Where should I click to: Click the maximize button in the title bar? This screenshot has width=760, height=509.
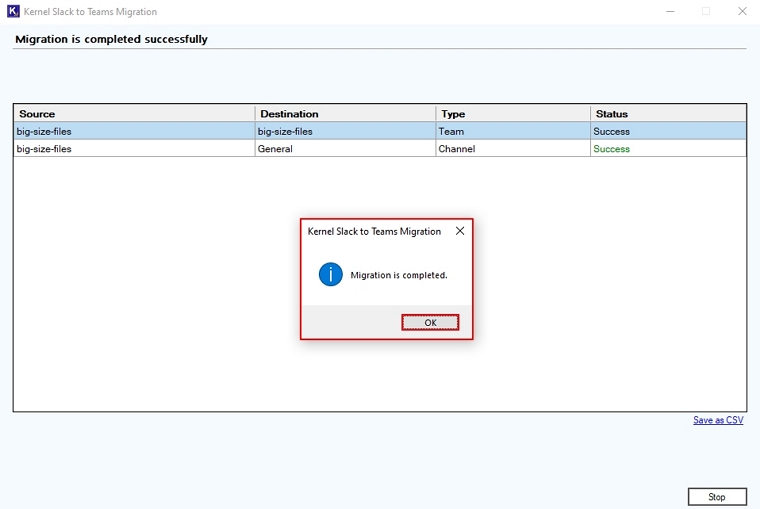pyautogui.click(x=706, y=11)
